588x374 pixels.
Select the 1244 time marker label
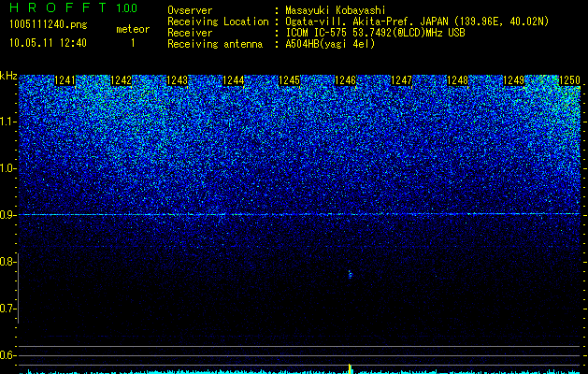234,80
